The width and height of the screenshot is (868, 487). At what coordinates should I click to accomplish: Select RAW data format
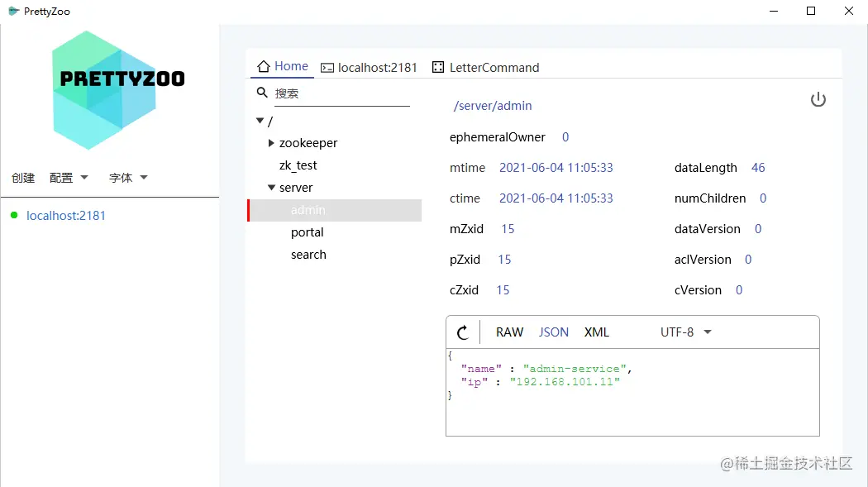[509, 332]
